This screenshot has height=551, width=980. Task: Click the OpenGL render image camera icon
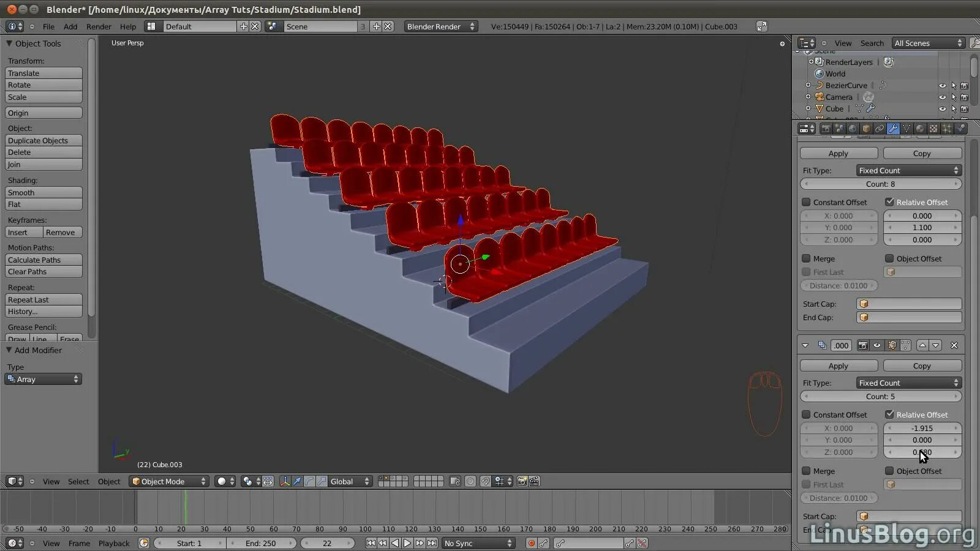[522, 481]
